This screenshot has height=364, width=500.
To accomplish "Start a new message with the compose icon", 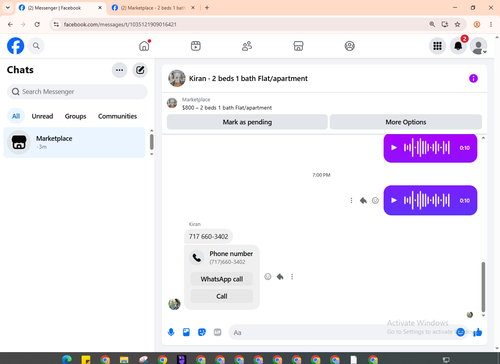I will pyautogui.click(x=140, y=70).
